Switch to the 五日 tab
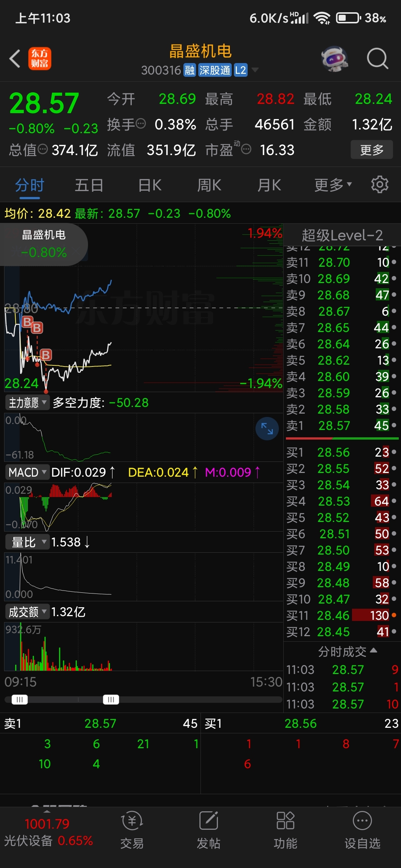 click(x=89, y=184)
